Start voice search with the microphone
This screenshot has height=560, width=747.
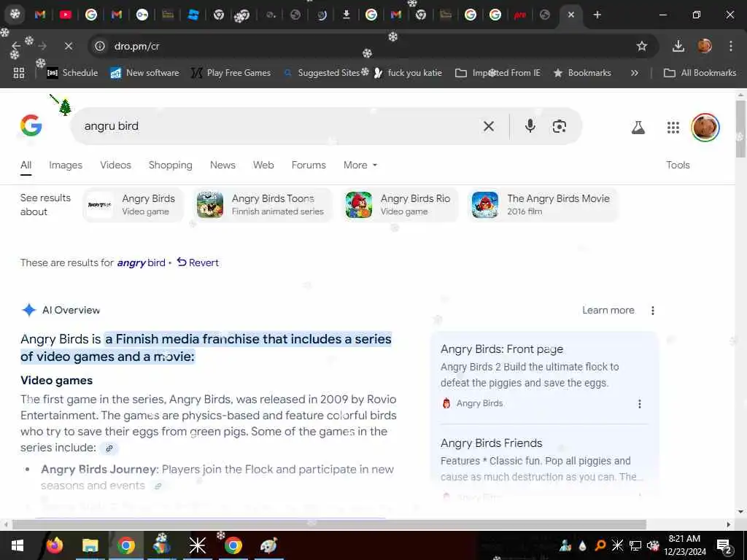(530, 125)
